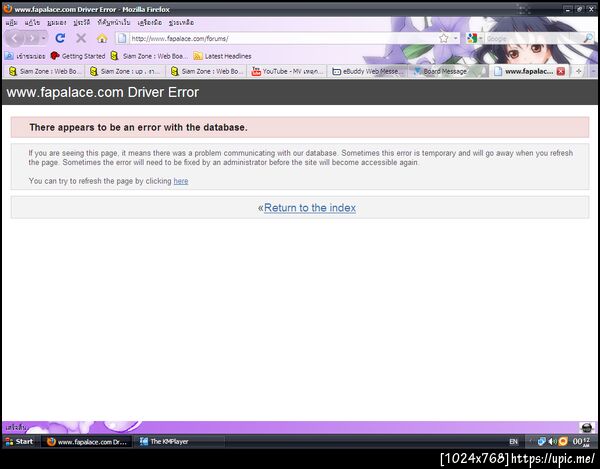The image size is (600, 469).
Task: Click the fapalace.com address field
Action: [283, 39]
